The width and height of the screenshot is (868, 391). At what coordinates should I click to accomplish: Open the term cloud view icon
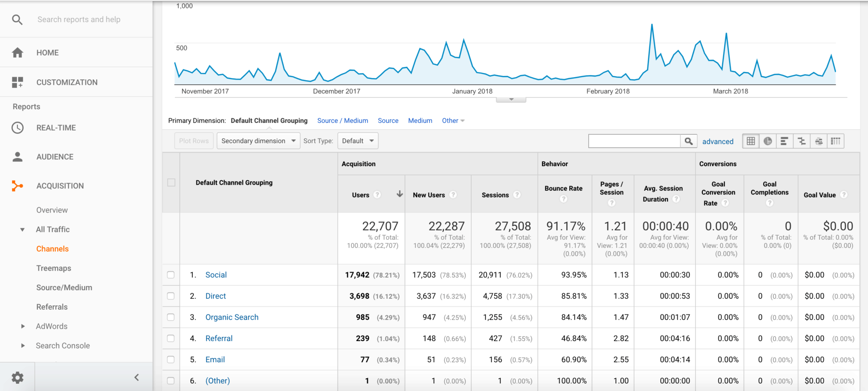click(818, 141)
